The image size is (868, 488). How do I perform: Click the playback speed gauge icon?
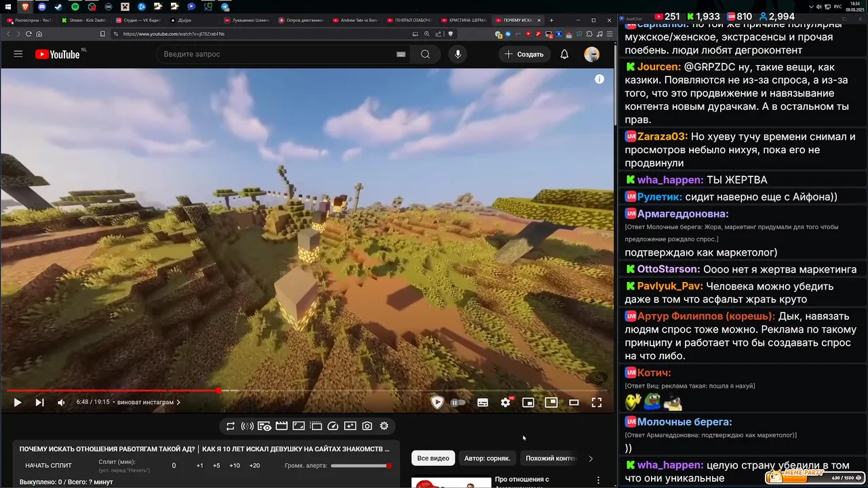point(332,426)
